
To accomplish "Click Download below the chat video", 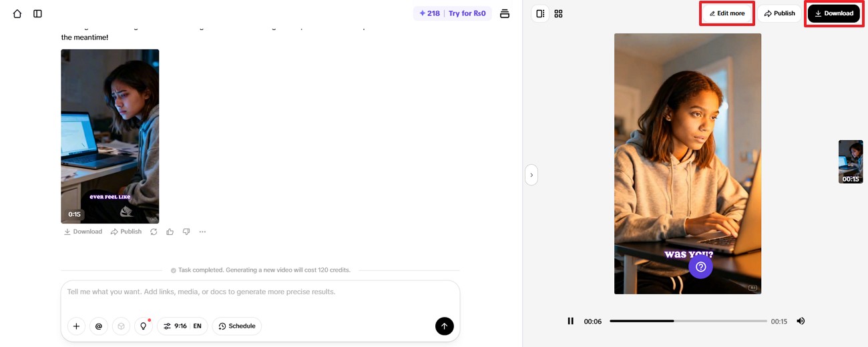I will [x=83, y=232].
